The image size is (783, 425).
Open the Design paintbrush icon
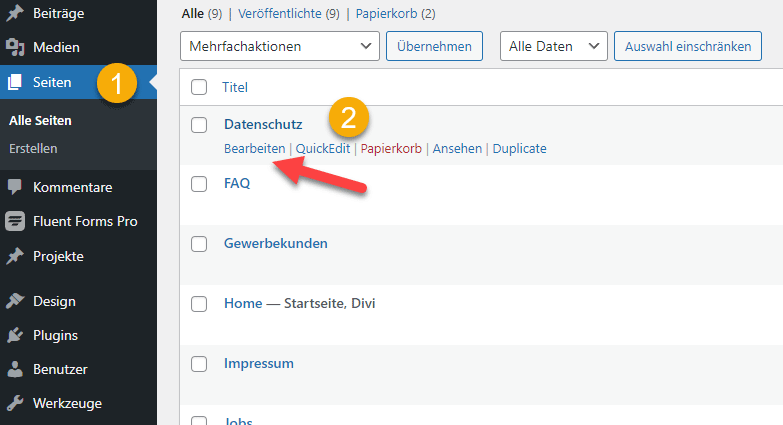click(15, 301)
